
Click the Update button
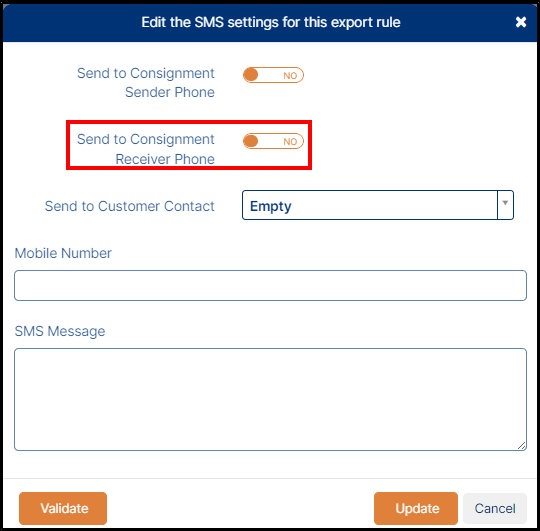tap(416, 508)
